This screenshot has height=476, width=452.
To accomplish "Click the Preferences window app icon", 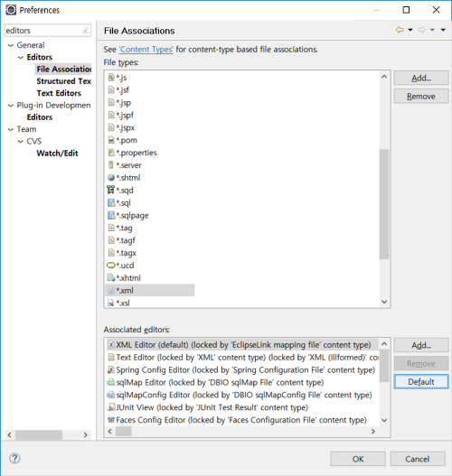I will (11, 10).
